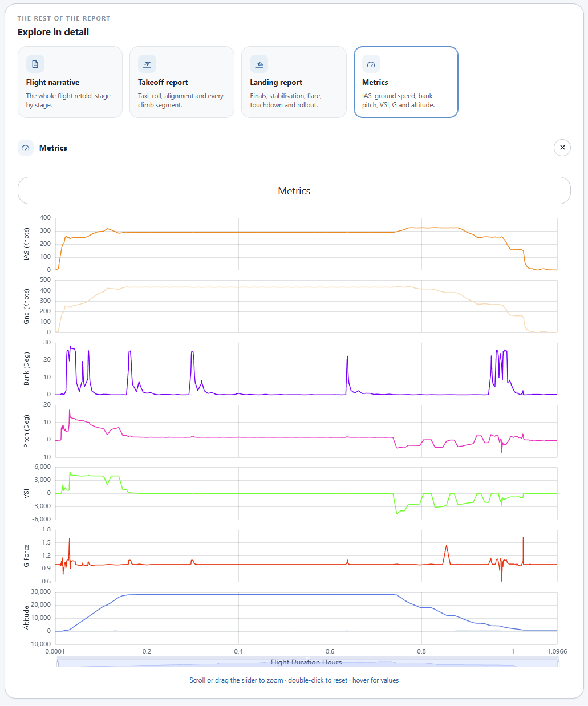Click the 0.0001 x-axis start value

(55, 651)
